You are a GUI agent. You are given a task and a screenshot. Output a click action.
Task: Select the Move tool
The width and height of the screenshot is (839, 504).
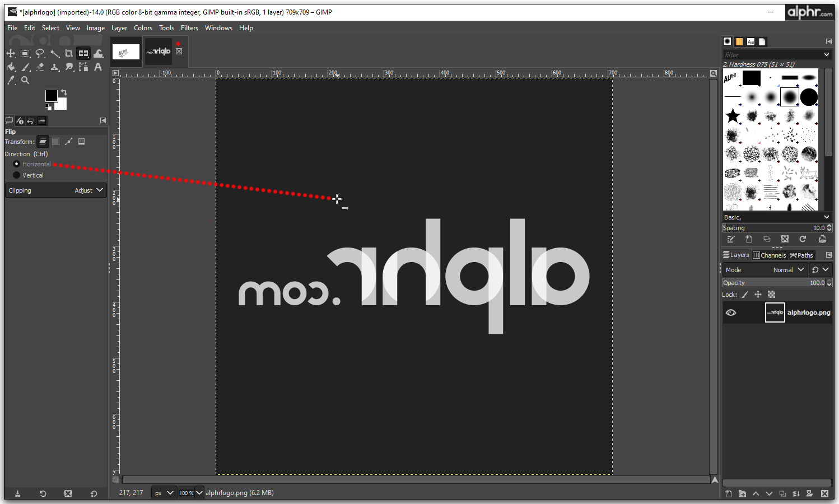[x=11, y=53]
